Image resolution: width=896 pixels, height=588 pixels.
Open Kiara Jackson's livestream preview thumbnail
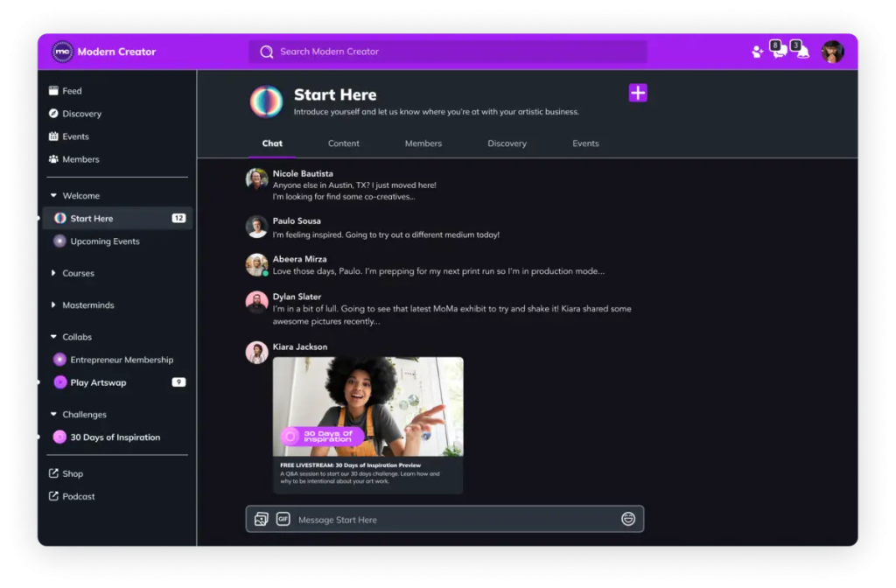coord(367,406)
